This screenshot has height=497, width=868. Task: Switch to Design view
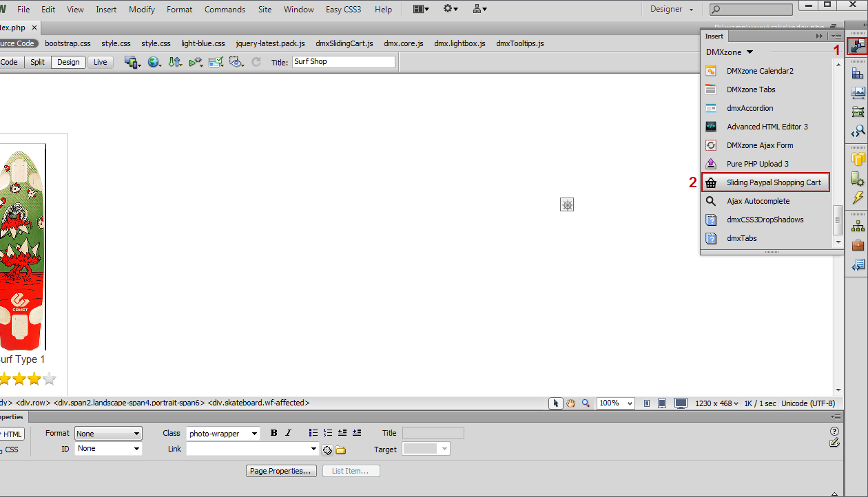(68, 62)
